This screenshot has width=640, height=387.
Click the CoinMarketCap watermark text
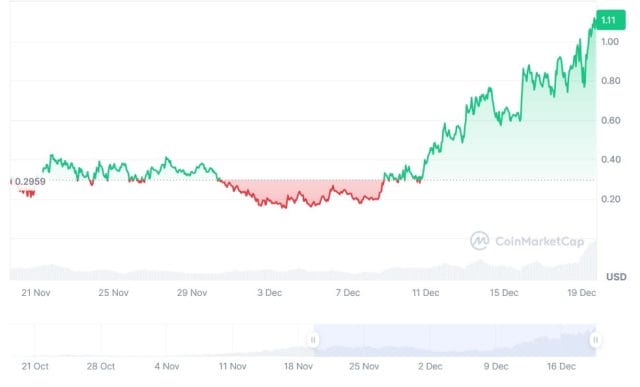tap(539, 241)
